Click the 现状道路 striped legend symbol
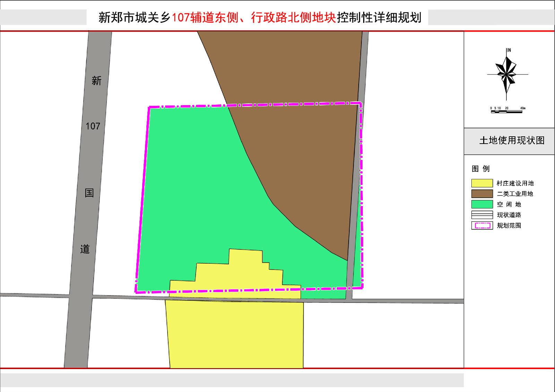Viewport: 555px width, 392px height. click(x=482, y=215)
